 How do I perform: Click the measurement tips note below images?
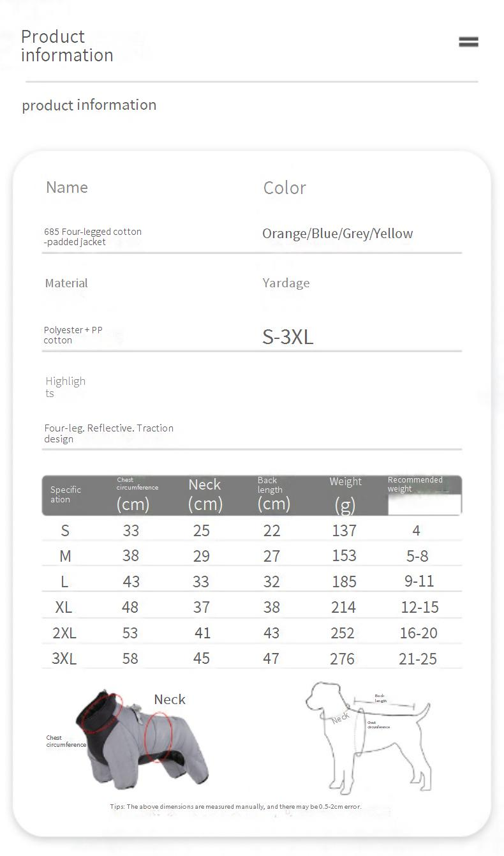(235, 807)
